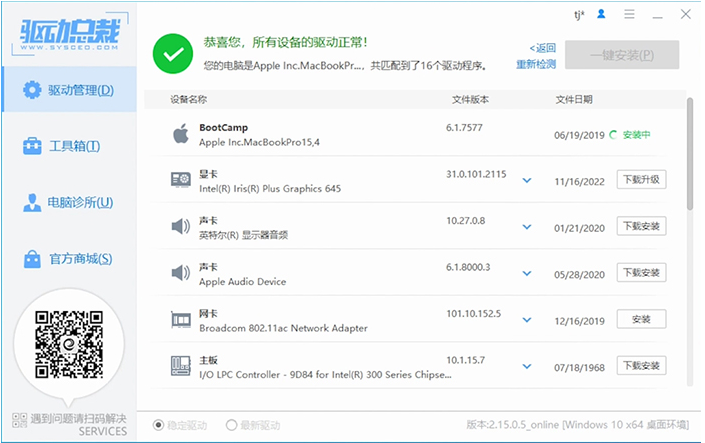The width and height of the screenshot is (705, 443).
Task: Expand version dropdown for Intel Iris Plus Graphics
Action: (x=527, y=180)
